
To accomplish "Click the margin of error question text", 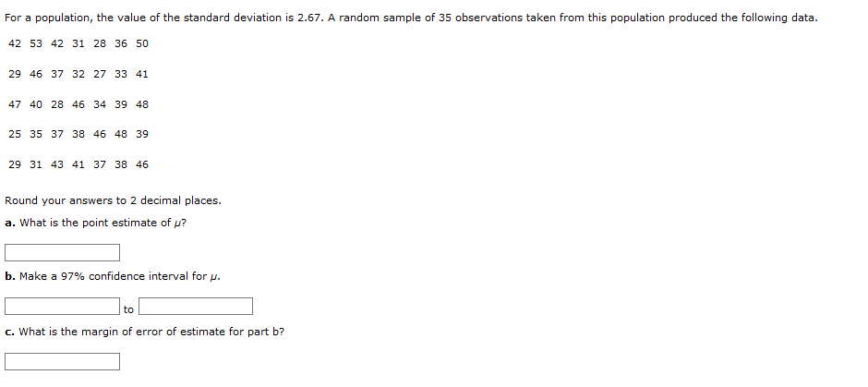I will (x=144, y=332).
